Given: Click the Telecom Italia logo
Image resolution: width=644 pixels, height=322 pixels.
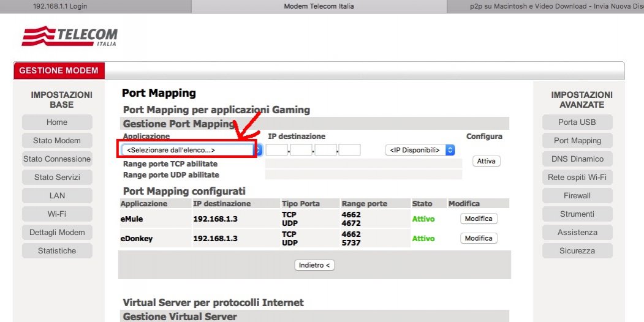Looking at the screenshot, I should coord(69,36).
